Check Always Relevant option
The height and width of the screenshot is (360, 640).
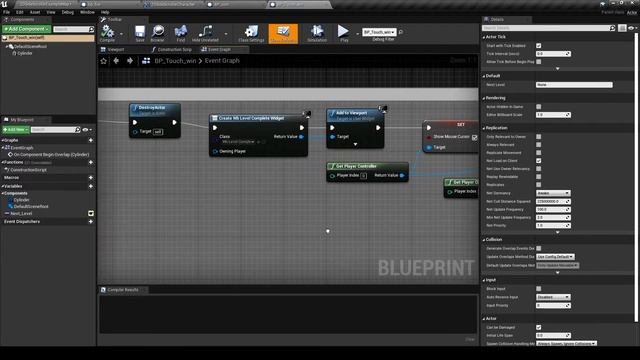[x=539, y=144]
